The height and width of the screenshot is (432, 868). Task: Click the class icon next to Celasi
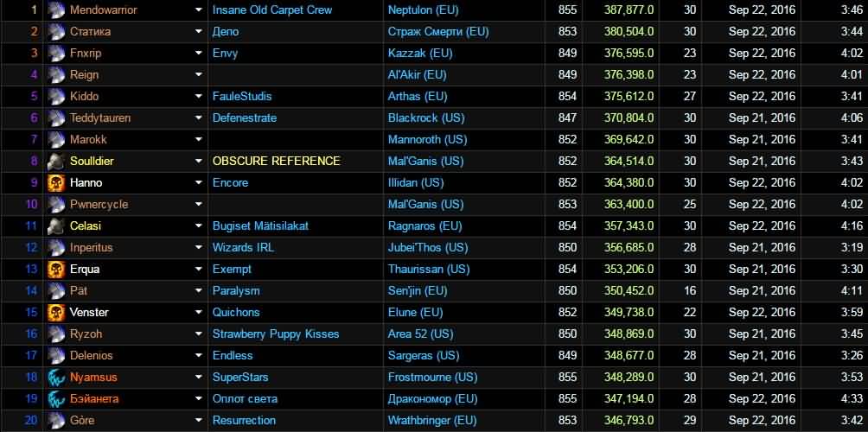[x=56, y=226]
